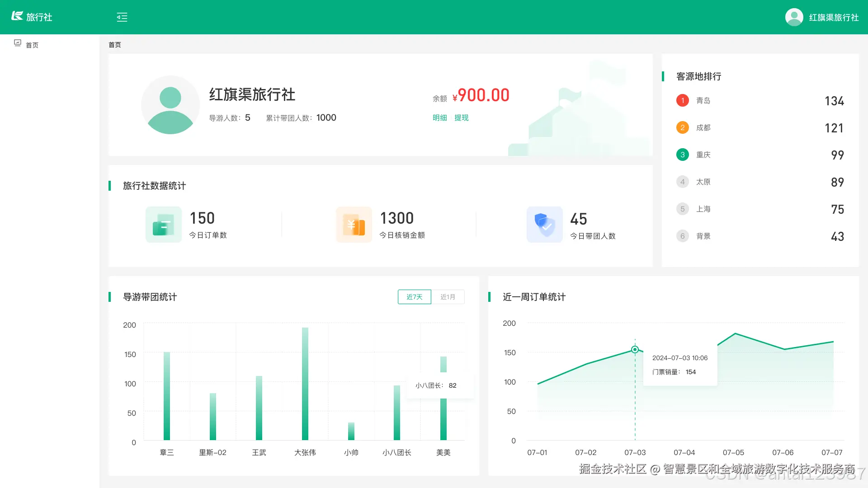The image size is (868, 488).
Task: Click the blue shield 今日带团人数 icon
Action: [x=544, y=225]
